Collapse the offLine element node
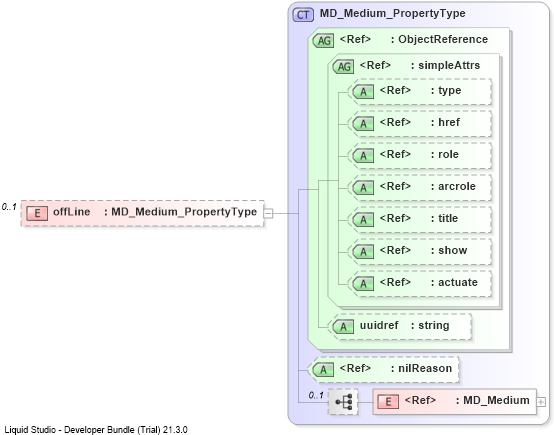 269,213
